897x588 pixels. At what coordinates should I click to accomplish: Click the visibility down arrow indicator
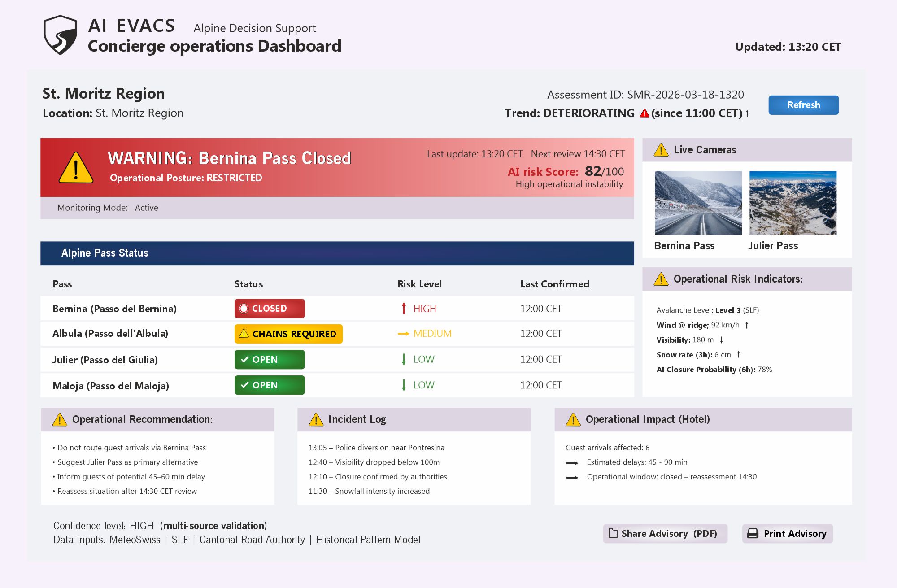pos(721,340)
